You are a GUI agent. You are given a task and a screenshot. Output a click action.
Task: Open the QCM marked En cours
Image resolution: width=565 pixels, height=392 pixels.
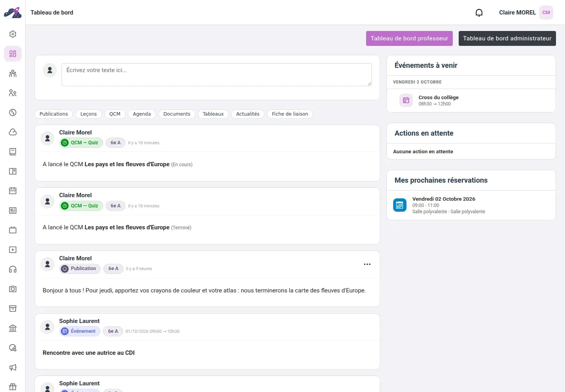pyautogui.click(x=127, y=164)
